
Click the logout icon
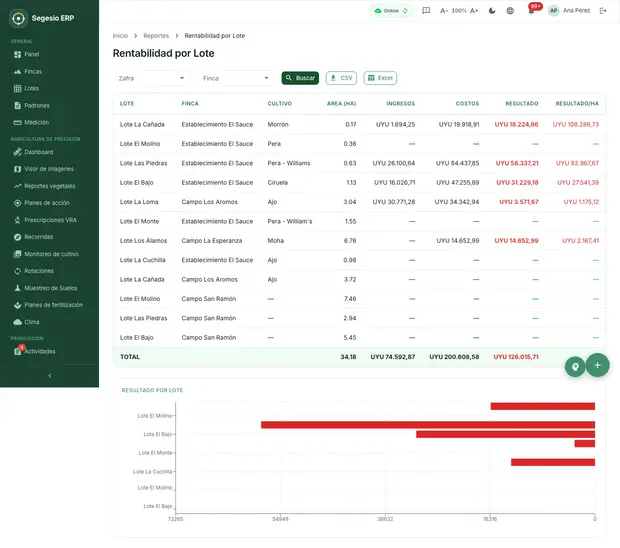pyautogui.click(x=603, y=11)
